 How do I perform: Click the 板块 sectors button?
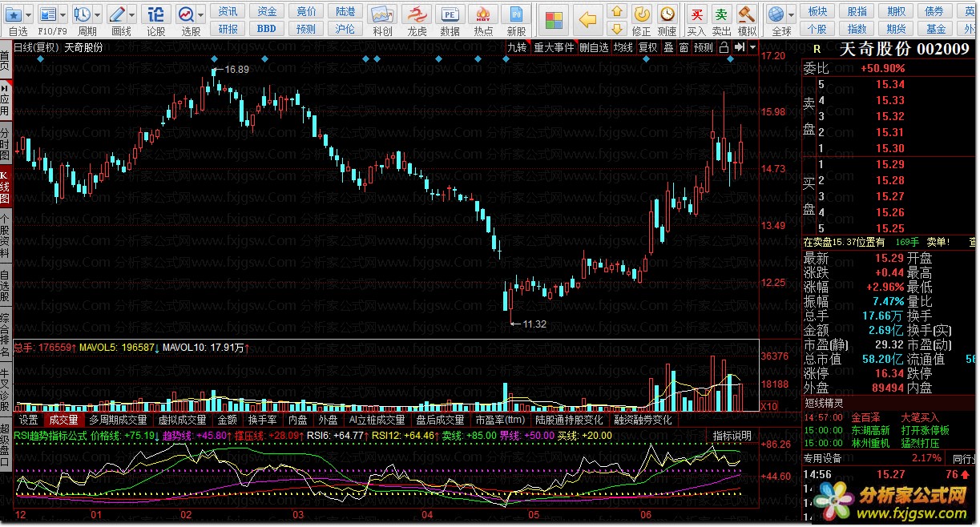(x=817, y=11)
